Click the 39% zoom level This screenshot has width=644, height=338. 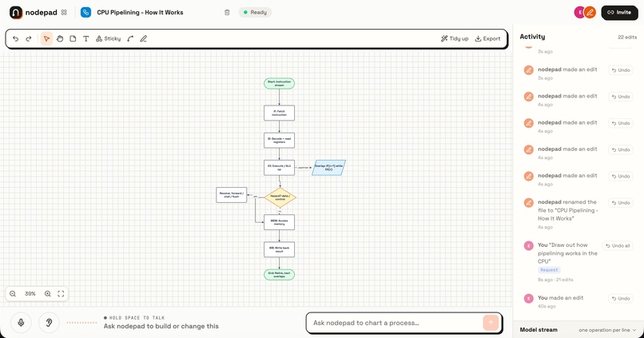click(x=30, y=293)
